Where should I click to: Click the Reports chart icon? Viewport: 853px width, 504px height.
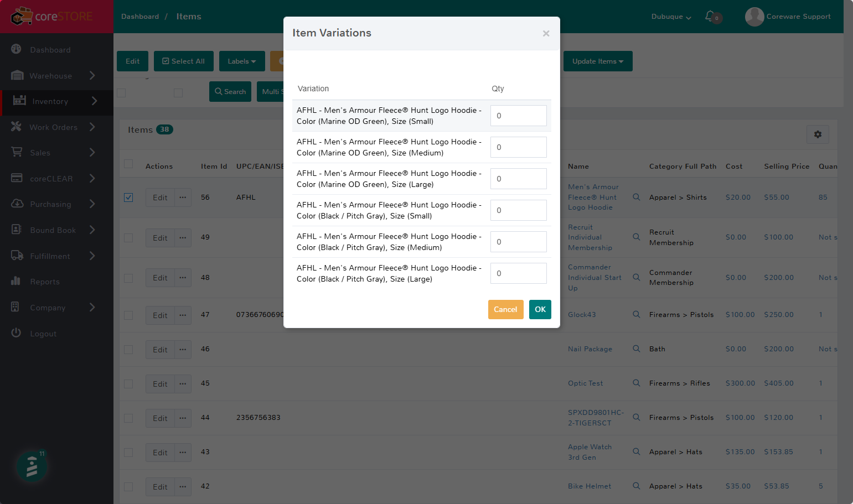click(15, 281)
